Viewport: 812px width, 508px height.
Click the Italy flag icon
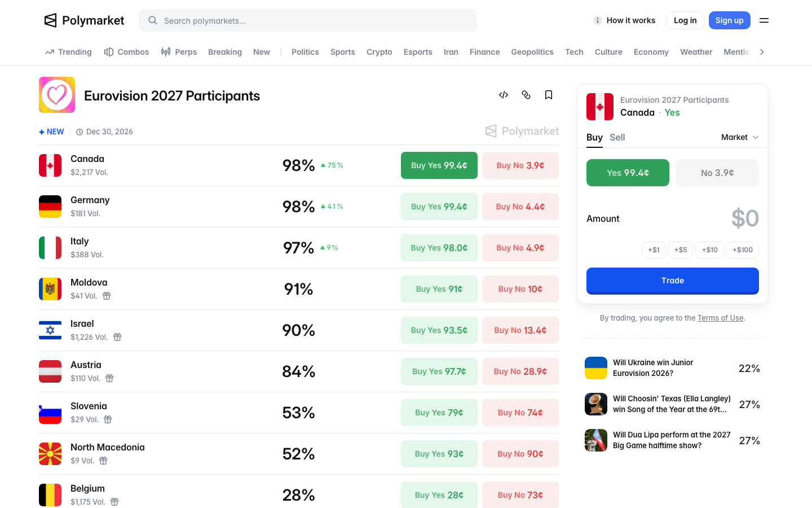click(50, 248)
